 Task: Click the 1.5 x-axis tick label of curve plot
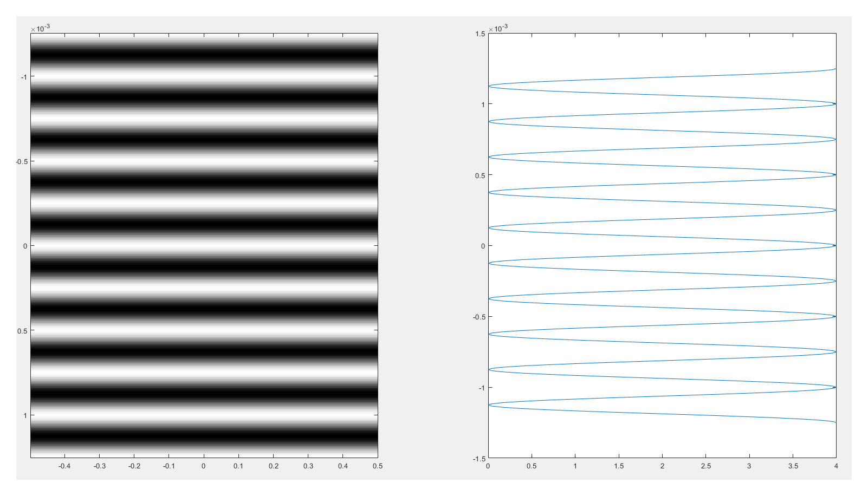click(619, 466)
